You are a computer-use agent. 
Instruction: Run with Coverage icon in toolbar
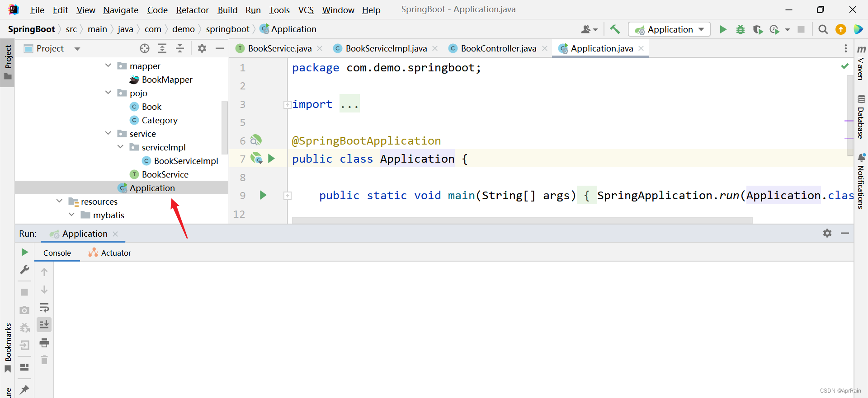[758, 29]
